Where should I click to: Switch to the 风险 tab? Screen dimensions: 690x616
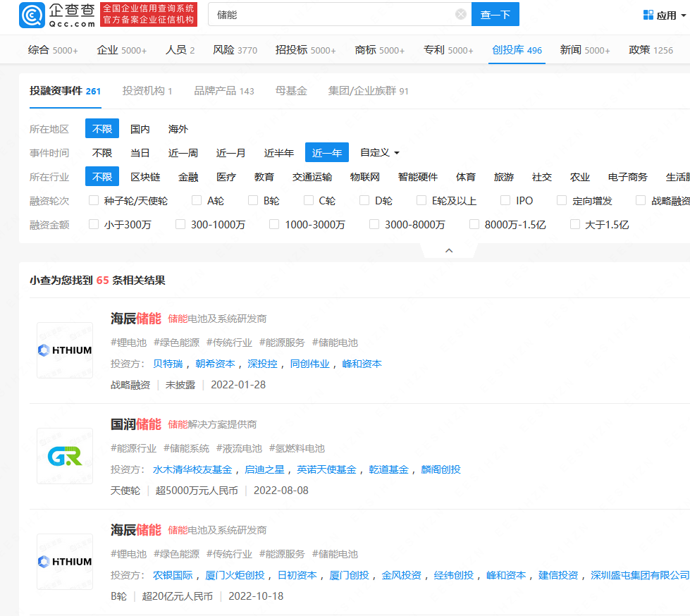pyautogui.click(x=235, y=50)
